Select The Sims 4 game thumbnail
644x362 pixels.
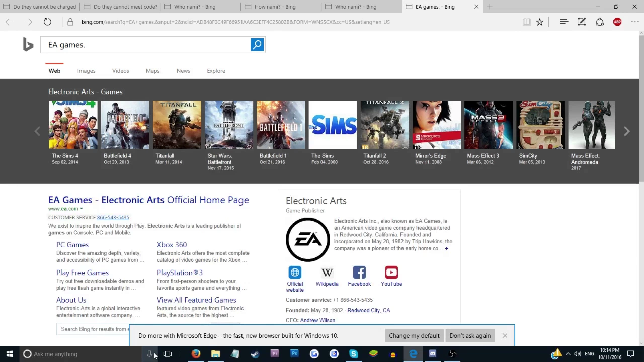pyautogui.click(x=73, y=125)
